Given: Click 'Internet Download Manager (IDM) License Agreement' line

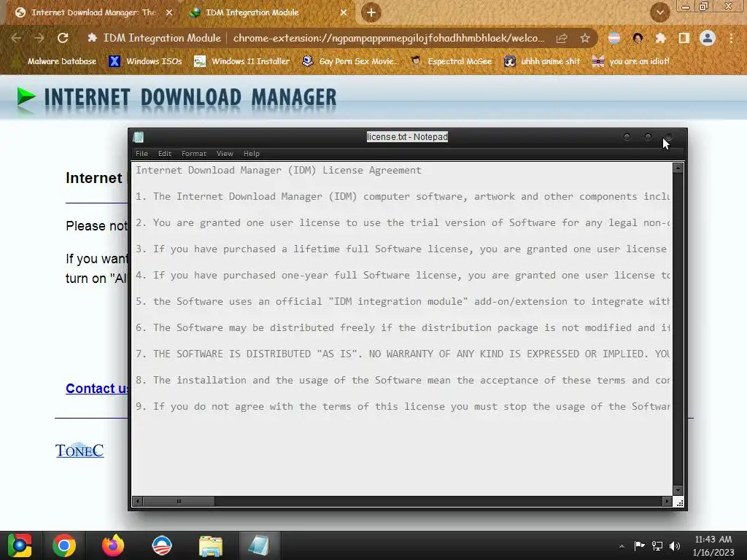Looking at the screenshot, I should pyautogui.click(x=278, y=170).
